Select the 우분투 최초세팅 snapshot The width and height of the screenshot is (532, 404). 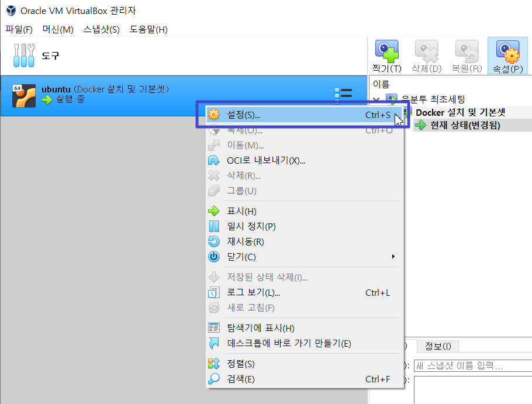pos(433,99)
